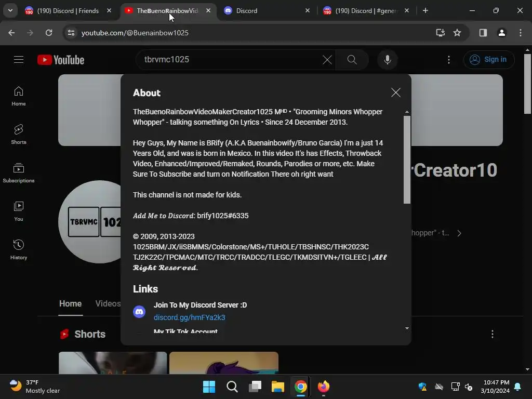Viewport: 532px width, 399px height.
Task: Open a new browser tab
Action: (x=425, y=11)
